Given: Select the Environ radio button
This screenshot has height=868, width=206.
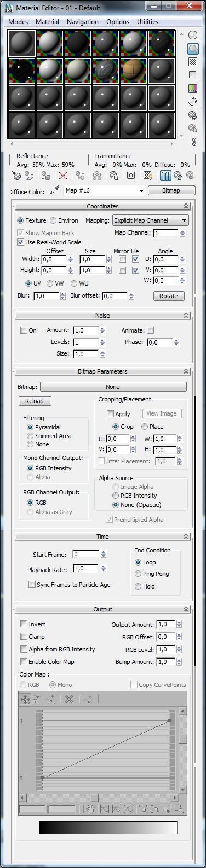Looking at the screenshot, I should click(x=53, y=220).
